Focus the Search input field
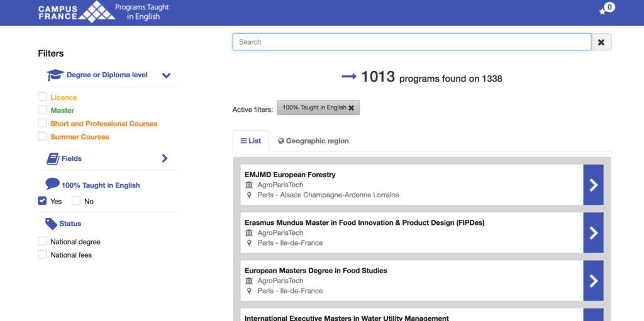This screenshot has height=321, width=644. tap(412, 42)
